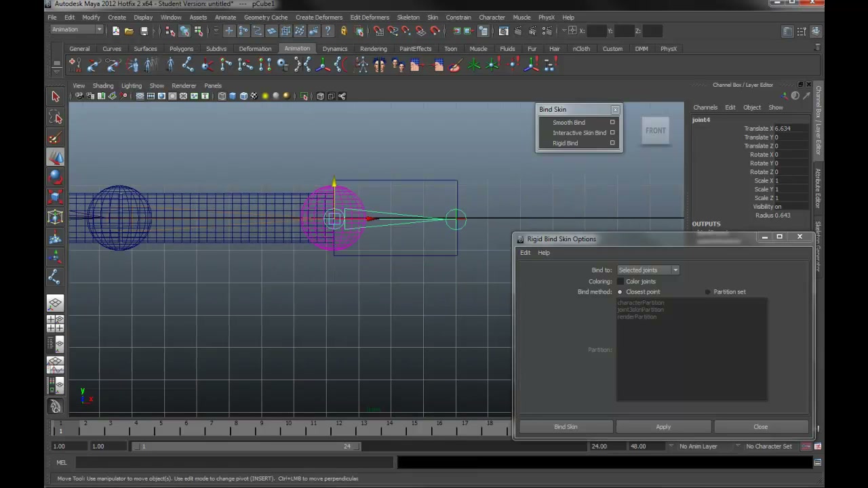868x488 pixels.
Task: Click the Bind Skin button
Action: (x=566, y=427)
